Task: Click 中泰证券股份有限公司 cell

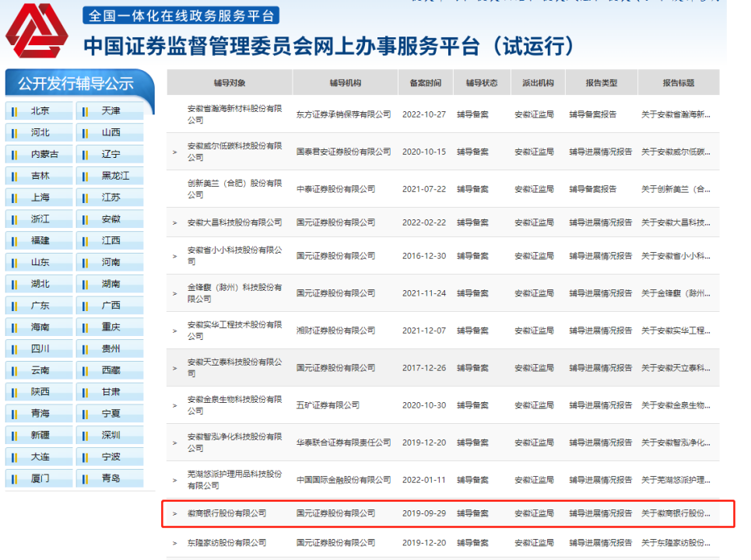Action: pyautogui.click(x=335, y=190)
